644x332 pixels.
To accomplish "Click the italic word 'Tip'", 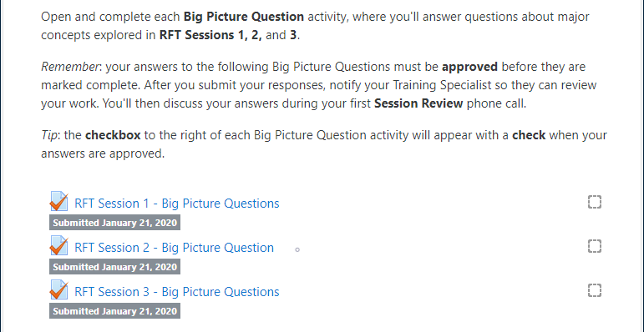I will coord(49,135).
